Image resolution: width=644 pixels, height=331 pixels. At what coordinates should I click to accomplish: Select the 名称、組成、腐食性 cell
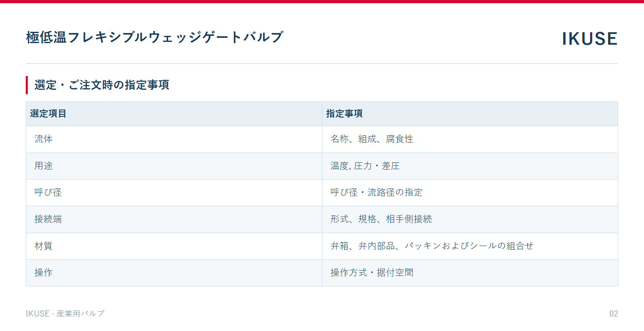click(x=470, y=139)
